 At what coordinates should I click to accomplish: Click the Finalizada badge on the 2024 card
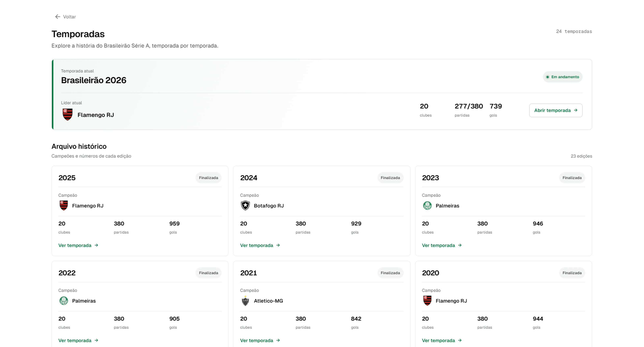click(x=390, y=178)
